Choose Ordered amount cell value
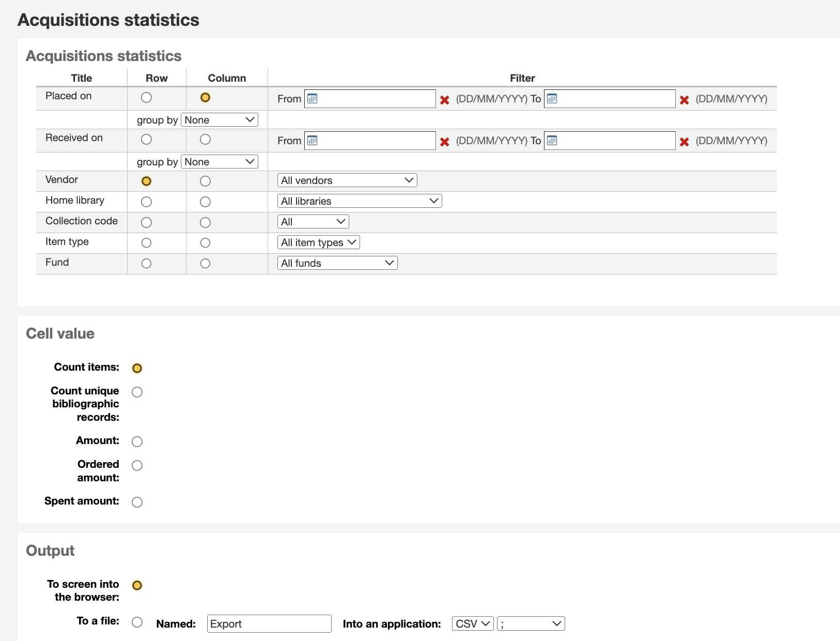Screen dimensions: 840x641 [x=137, y=465]
